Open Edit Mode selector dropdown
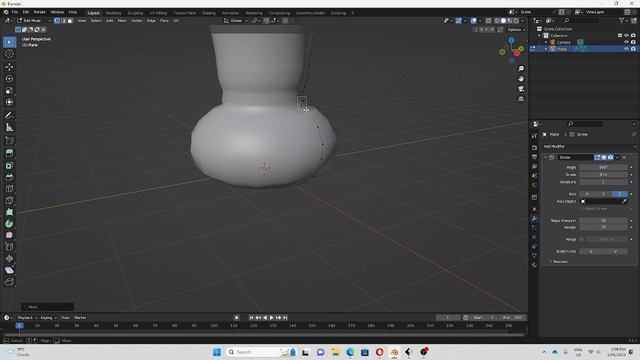This screenshot has height=360, width=640. pyautogui.click(x=34, y=20)
